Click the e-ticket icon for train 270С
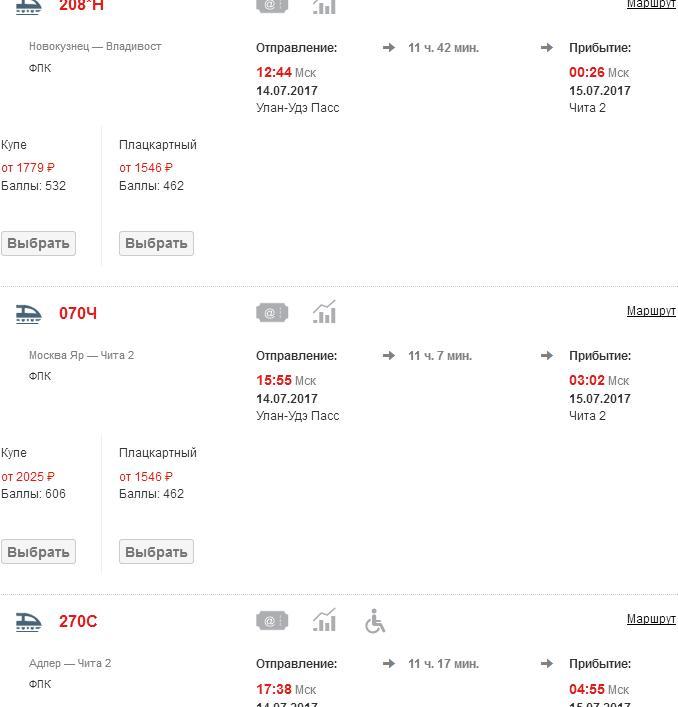This screenshot has width=678, height=707. click(x=272, y=621)
